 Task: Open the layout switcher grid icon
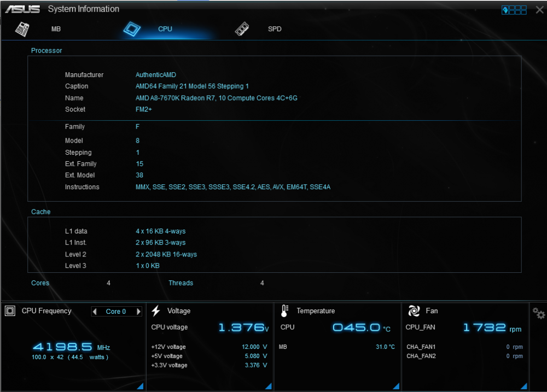click(x=514, y=10)
